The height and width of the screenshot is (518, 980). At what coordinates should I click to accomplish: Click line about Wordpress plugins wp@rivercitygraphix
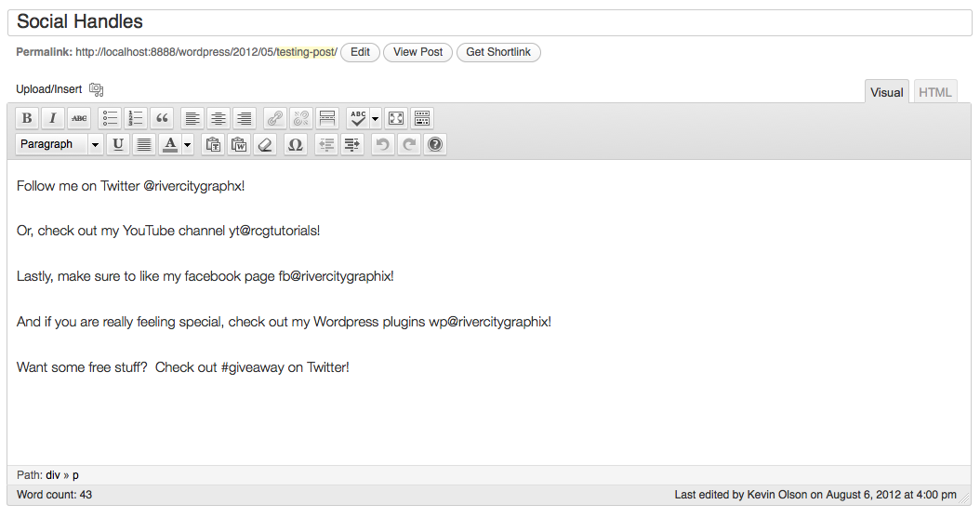(284, 322)
